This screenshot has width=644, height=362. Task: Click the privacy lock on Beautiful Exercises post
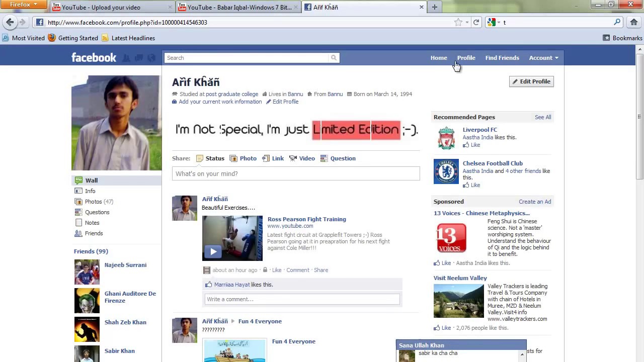click(x=265, y=270)
